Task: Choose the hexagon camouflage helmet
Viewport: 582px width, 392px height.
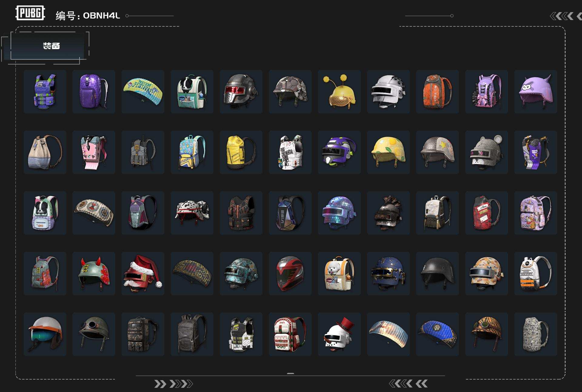Action: [290, 92]
